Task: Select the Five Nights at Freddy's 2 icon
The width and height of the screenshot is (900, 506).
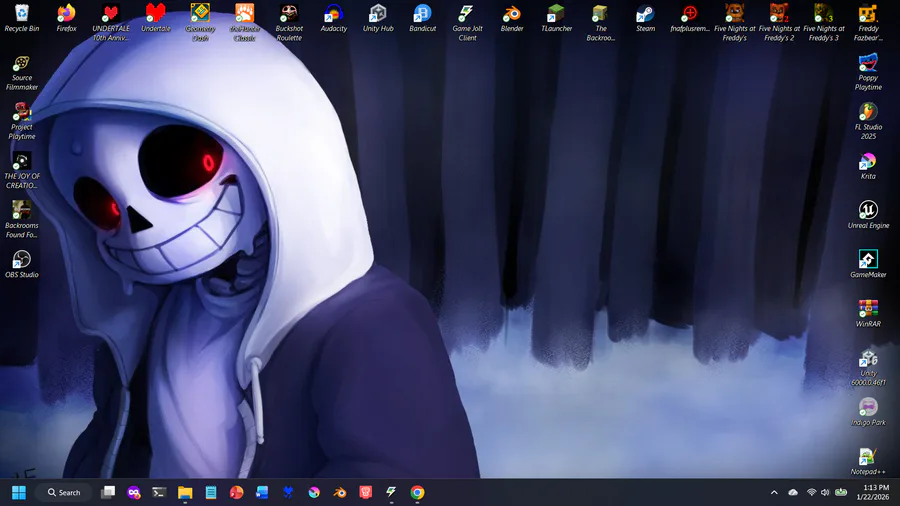Action: tap(779, 22)
